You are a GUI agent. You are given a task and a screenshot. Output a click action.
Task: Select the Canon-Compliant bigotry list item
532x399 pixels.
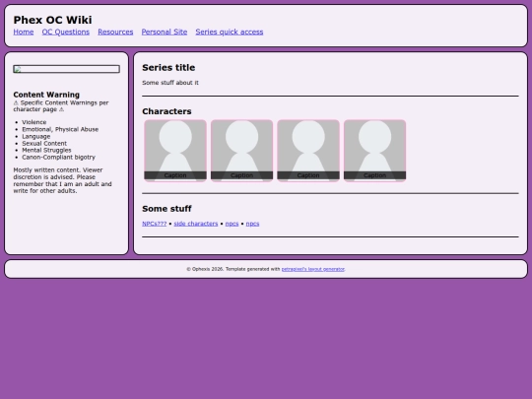[x=59, y=157]
